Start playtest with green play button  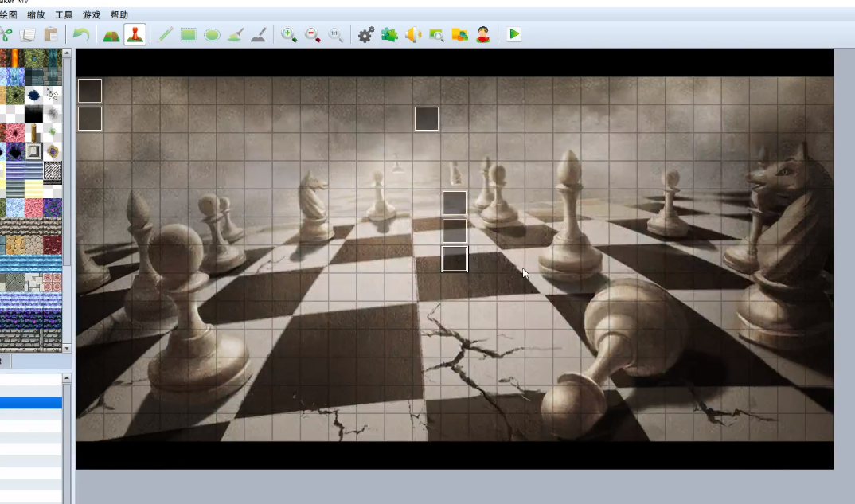click(x=513, y=34)
